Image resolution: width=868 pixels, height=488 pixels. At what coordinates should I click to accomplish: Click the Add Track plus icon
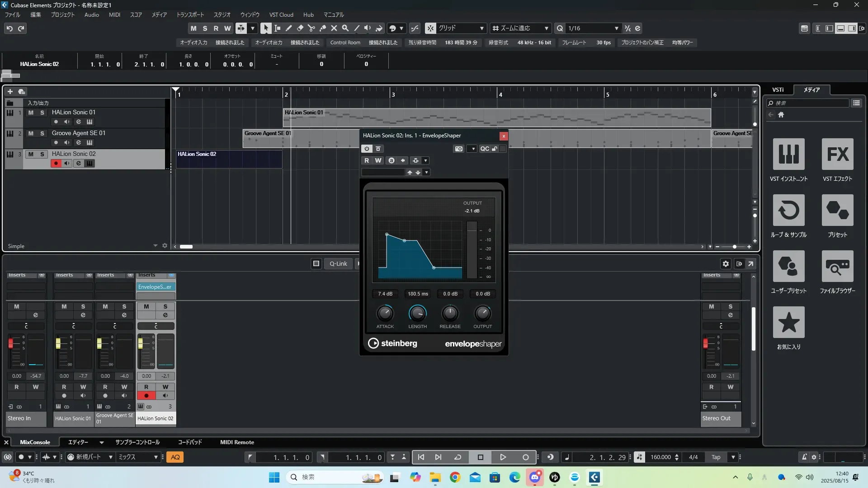[x=10, y=92]
